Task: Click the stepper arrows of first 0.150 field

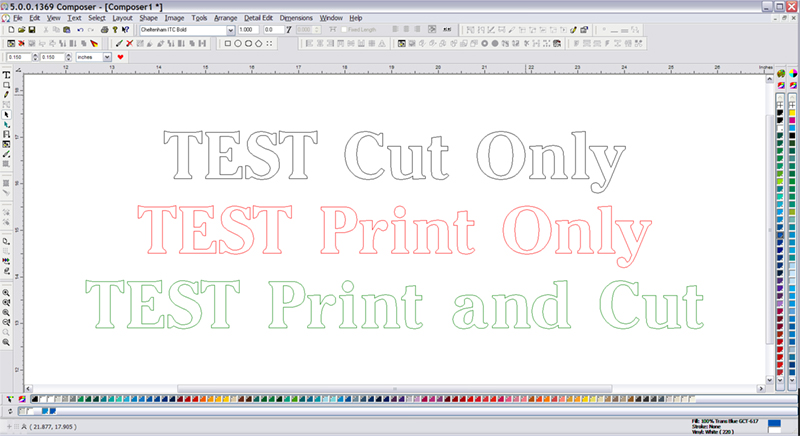Action: click(35, 57)
